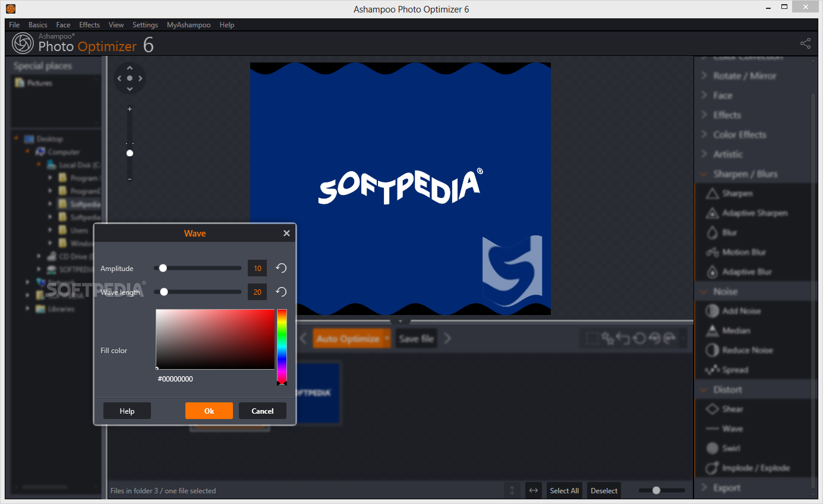The height and width of the screenshot is (504, 823).
Task: Go to the next image arrow
Action: click(x=447, y=338)
